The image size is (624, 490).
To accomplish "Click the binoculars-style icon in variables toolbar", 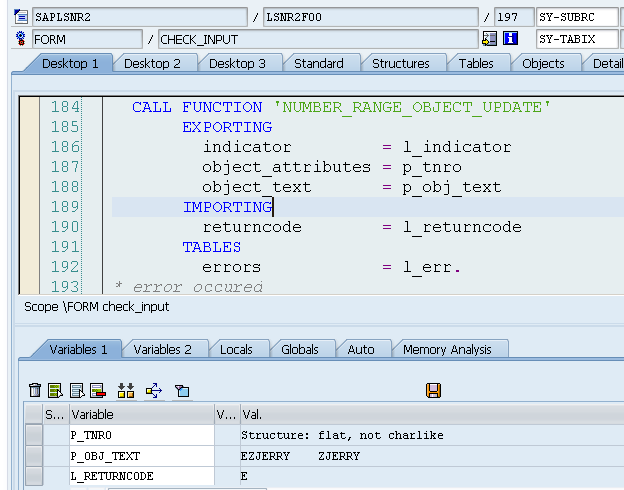I will pyautogui.click(x=126, y=390).
